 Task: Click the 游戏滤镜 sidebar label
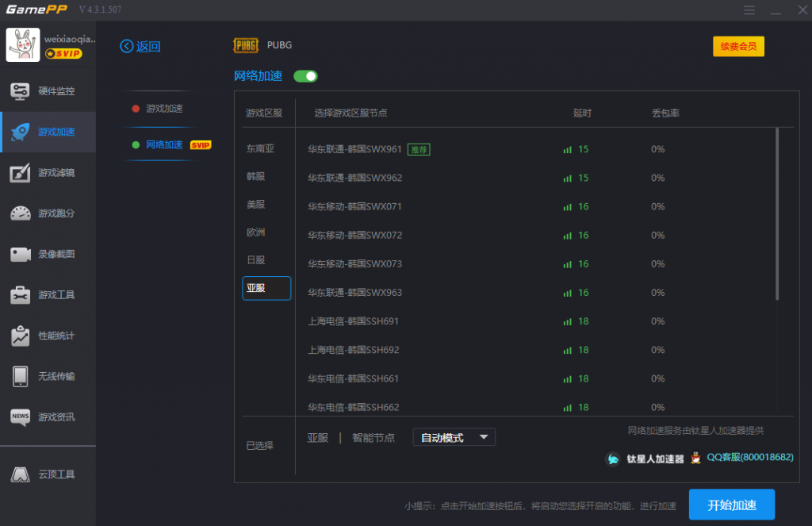56,173
